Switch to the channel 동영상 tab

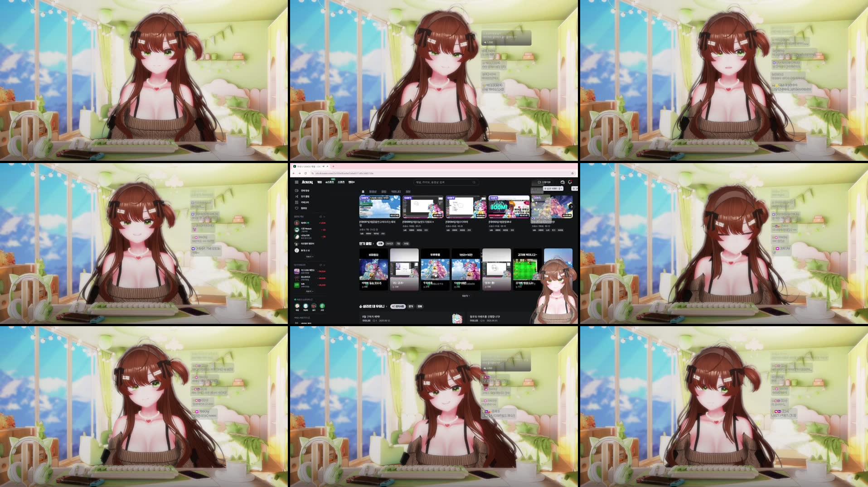[x=373, y=192]
